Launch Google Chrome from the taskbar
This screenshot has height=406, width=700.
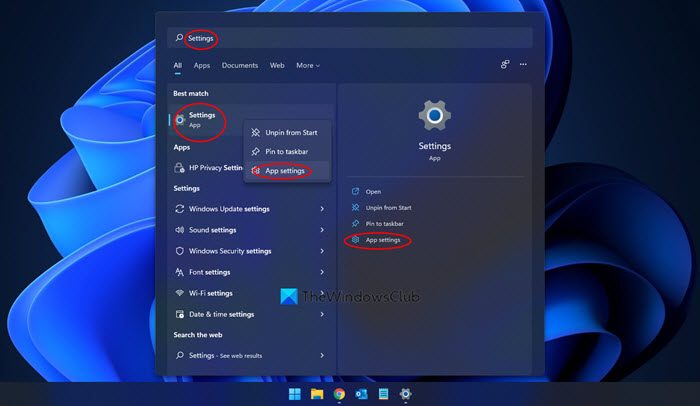tap(339, 394)
